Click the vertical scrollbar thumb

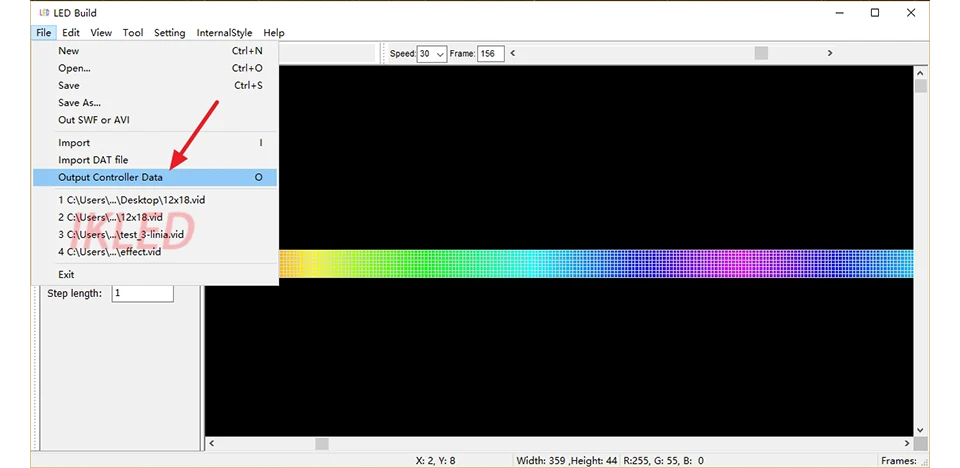920,86
